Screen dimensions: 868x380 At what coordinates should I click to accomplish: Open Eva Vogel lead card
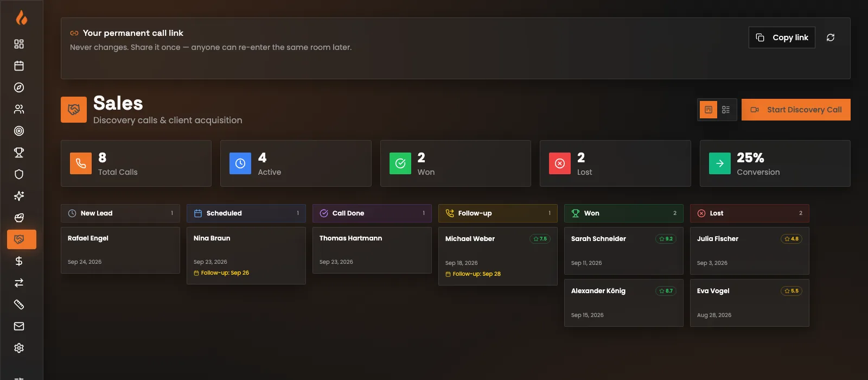pyautogui.click(x=750, y=303)
